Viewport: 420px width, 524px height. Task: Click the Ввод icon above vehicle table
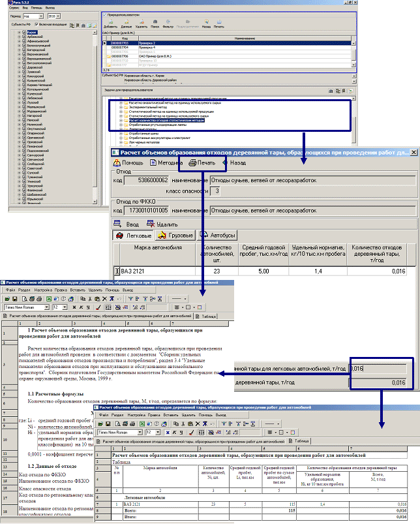132,224
